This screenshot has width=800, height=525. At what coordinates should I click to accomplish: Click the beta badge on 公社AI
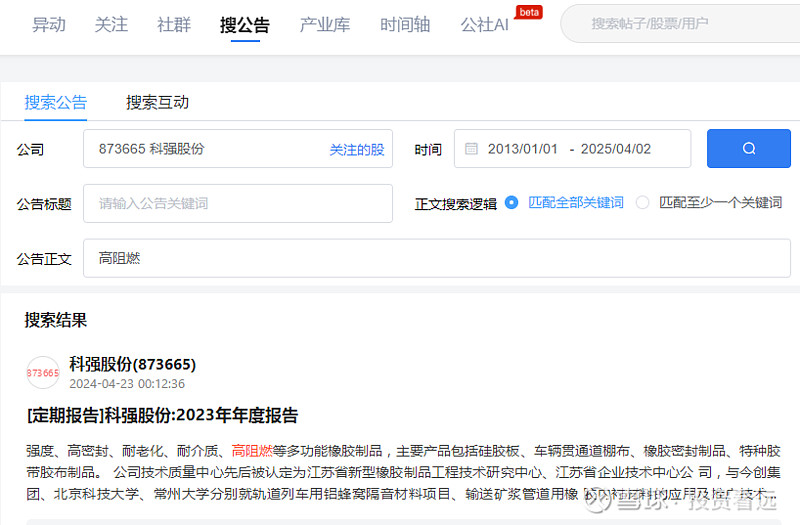pos(529,12)
